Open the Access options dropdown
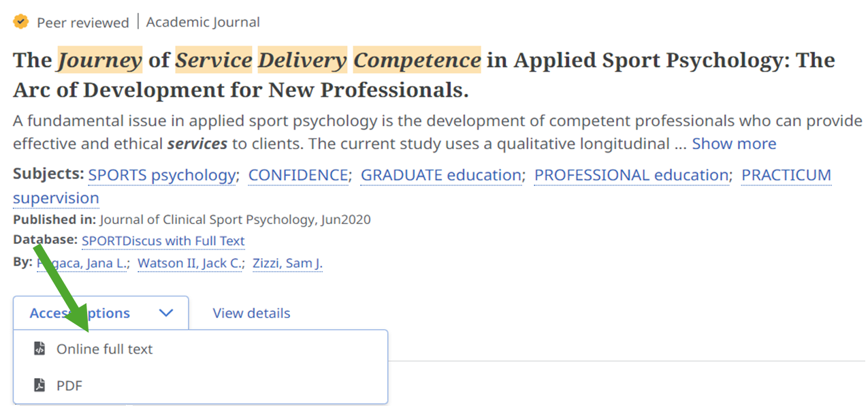 pyautogui.click(x=80, y=313)
